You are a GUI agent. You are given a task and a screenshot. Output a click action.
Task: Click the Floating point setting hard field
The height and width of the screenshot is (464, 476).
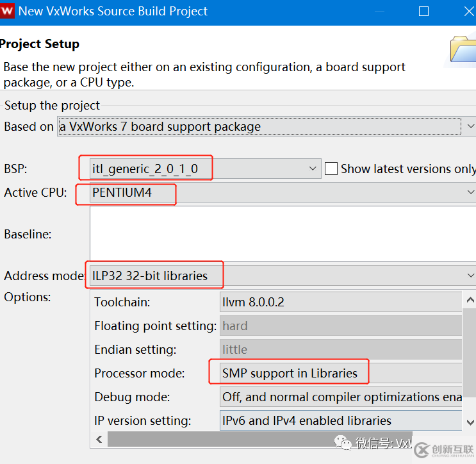[340, 326]
